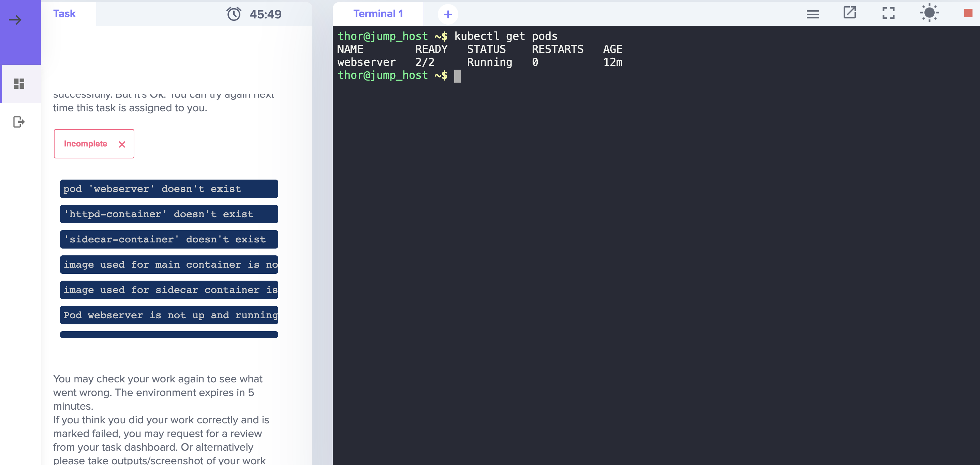Open the terminal hamburger menu
980x465 pixels.
(813, 14)
